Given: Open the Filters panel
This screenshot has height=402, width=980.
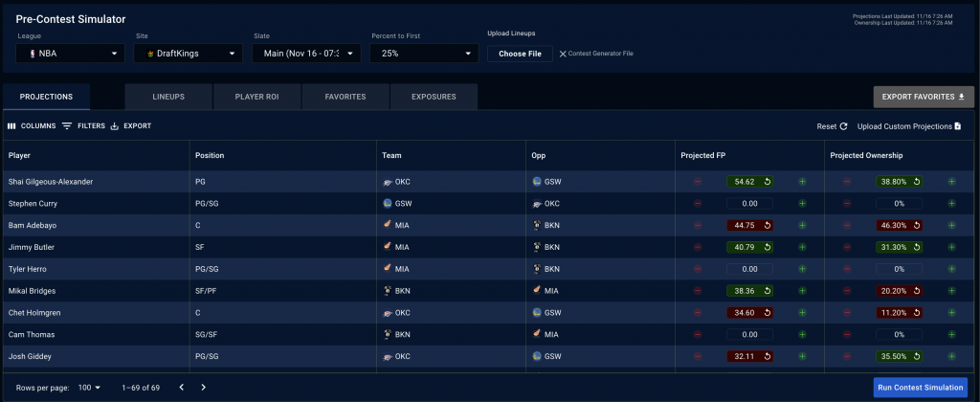Looking at the screenshot, I should (x=84, y=126).
